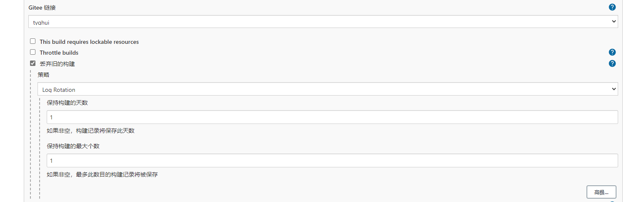Open help icon beside 丢弃旧的构建

pyautogui.click(x=612, y=63)
